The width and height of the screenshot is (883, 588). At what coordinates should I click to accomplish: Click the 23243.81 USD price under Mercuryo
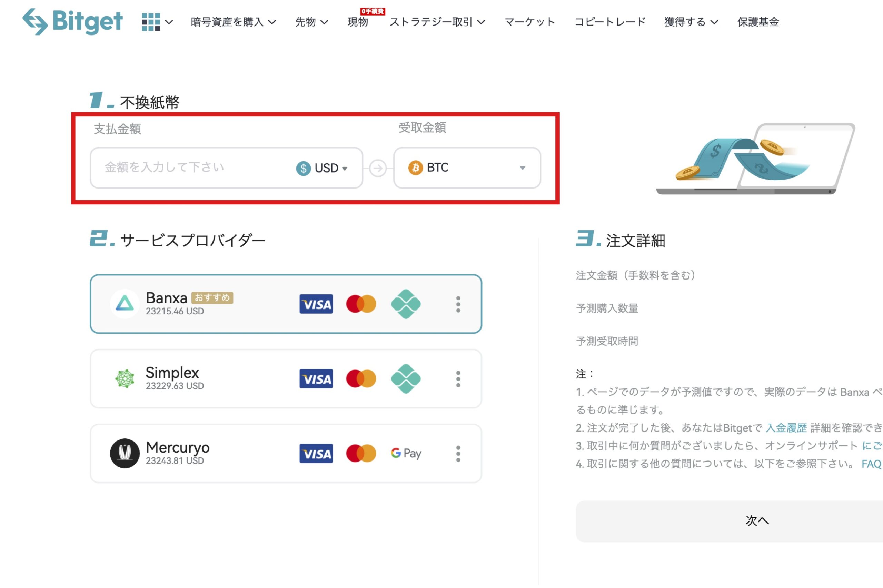pyautogui.click(x=175, y=460)
